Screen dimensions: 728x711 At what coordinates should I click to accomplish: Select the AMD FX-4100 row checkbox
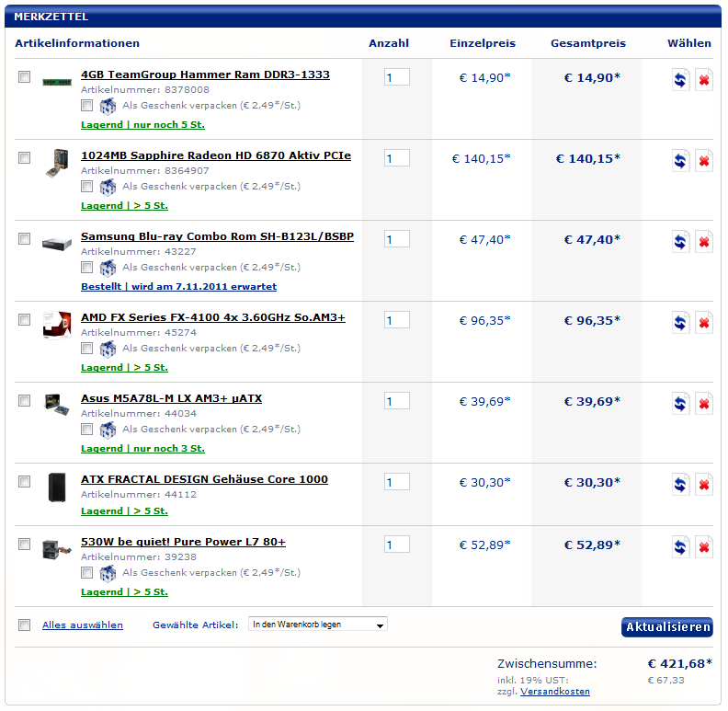tap(24, 319)
